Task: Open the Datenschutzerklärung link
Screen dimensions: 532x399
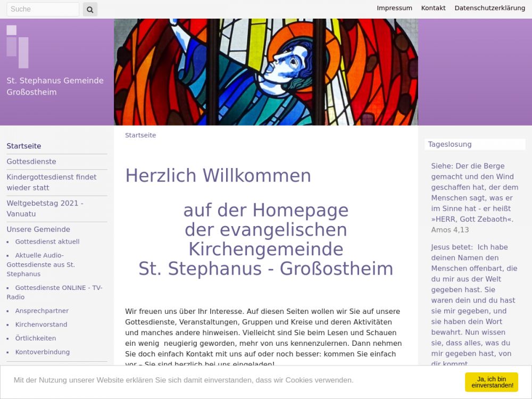Action: pos(489,8)
